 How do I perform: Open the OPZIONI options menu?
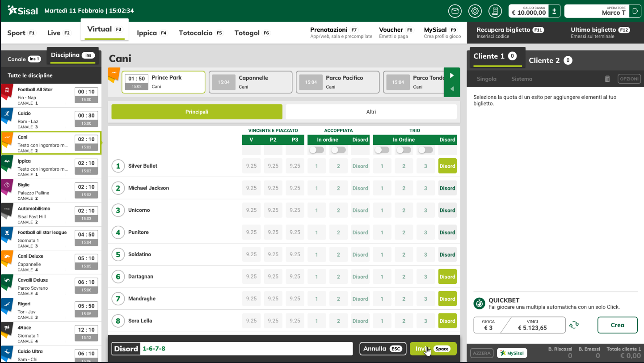tap(629, 79)
